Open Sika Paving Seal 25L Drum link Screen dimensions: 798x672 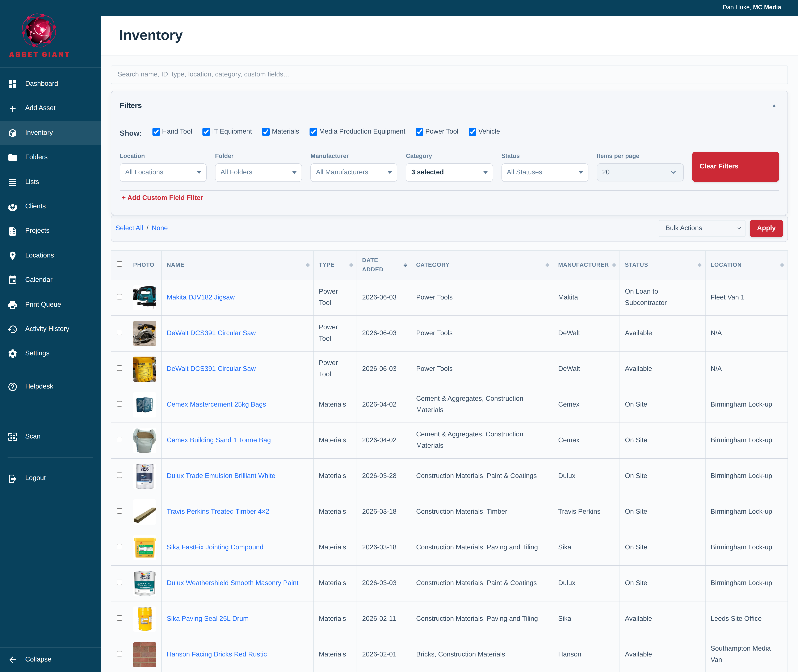coord(208,619)
